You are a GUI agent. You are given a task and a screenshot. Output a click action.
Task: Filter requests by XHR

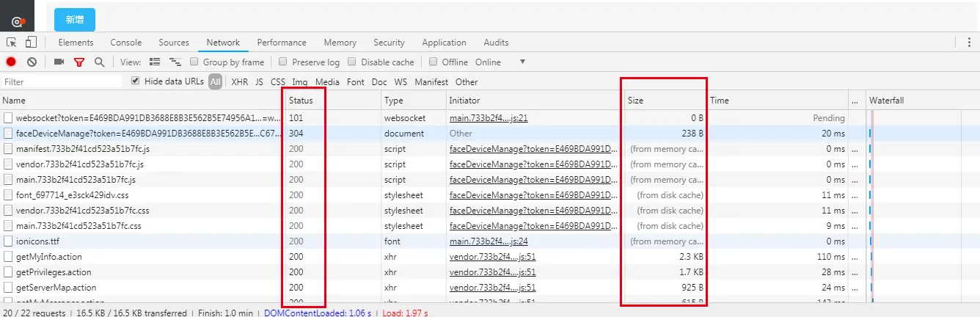[x=240, y=82]
